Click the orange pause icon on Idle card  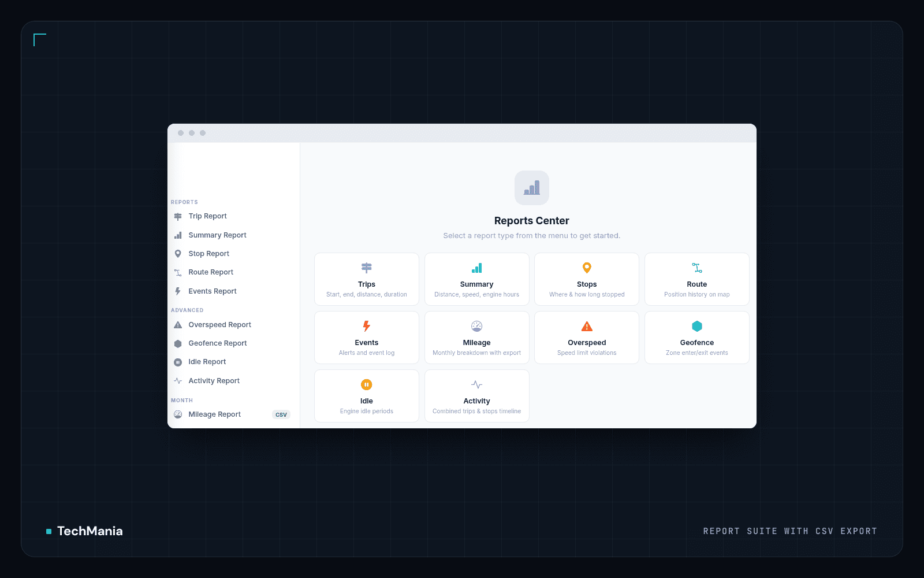pos(367,385)
